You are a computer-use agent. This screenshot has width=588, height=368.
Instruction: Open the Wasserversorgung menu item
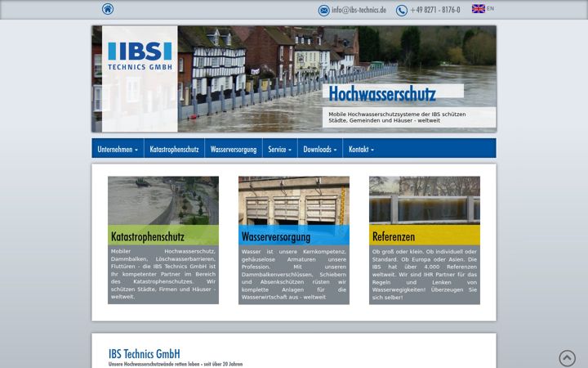tap(234, 149)
